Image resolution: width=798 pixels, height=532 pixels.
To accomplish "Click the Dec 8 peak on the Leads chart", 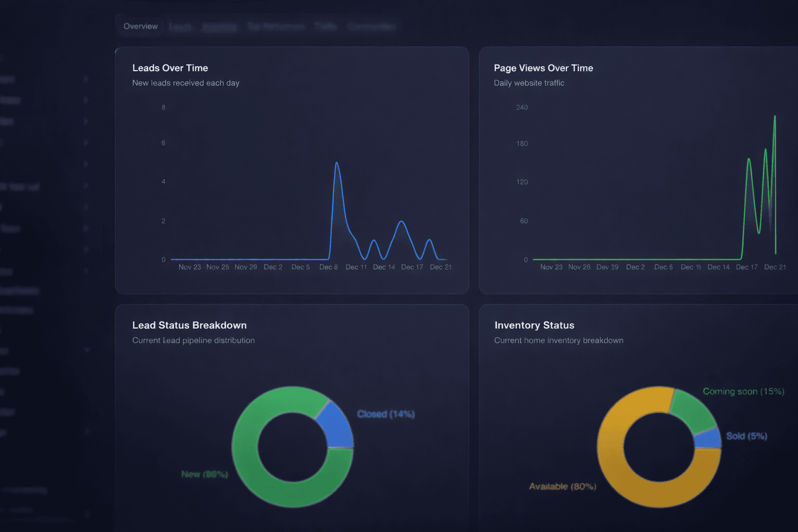I will pos(337,164).
